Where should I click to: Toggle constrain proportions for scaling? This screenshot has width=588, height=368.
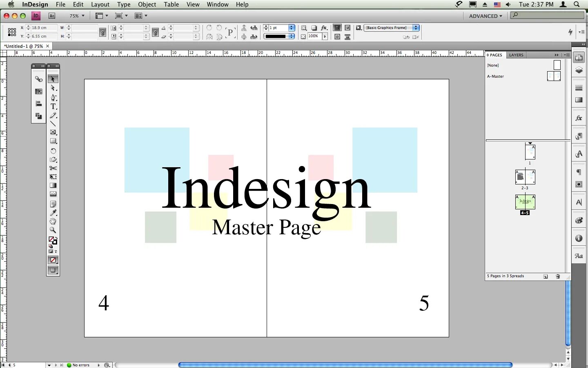click(155, 32)
